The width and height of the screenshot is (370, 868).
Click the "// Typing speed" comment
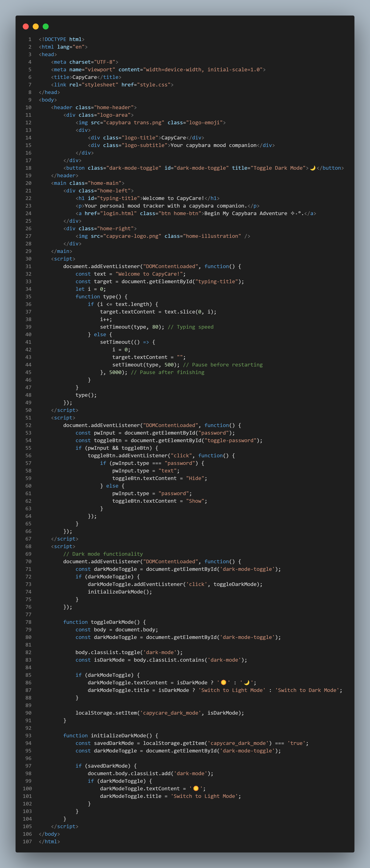coord(191,327)
